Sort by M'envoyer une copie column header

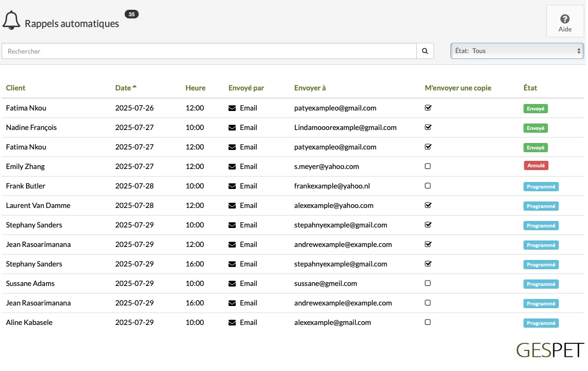click(458, 88)
